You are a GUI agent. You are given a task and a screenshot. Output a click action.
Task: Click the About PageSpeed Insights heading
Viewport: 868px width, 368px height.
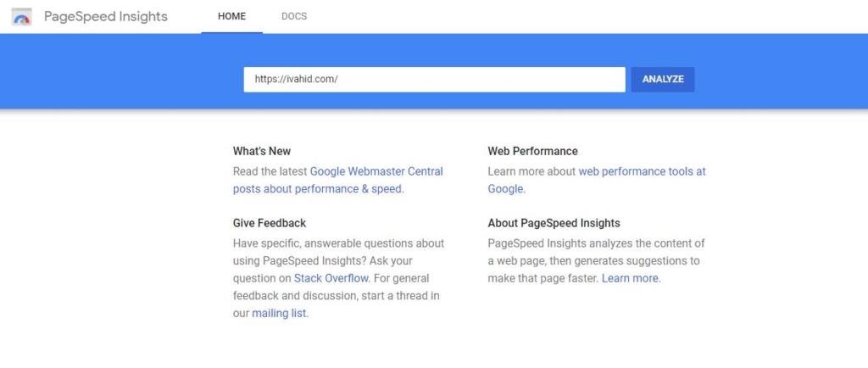pyautogui.click(x=554, y=223)
